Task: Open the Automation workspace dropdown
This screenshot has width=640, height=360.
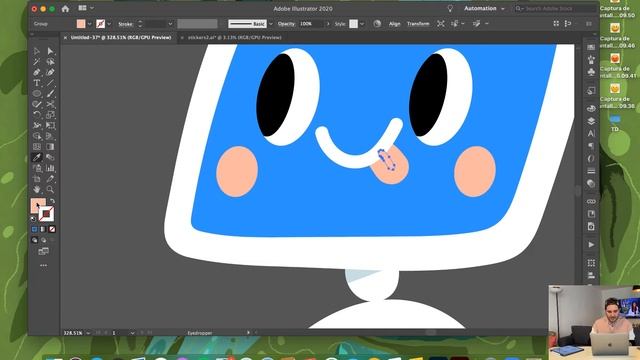Action: point(484,9)
